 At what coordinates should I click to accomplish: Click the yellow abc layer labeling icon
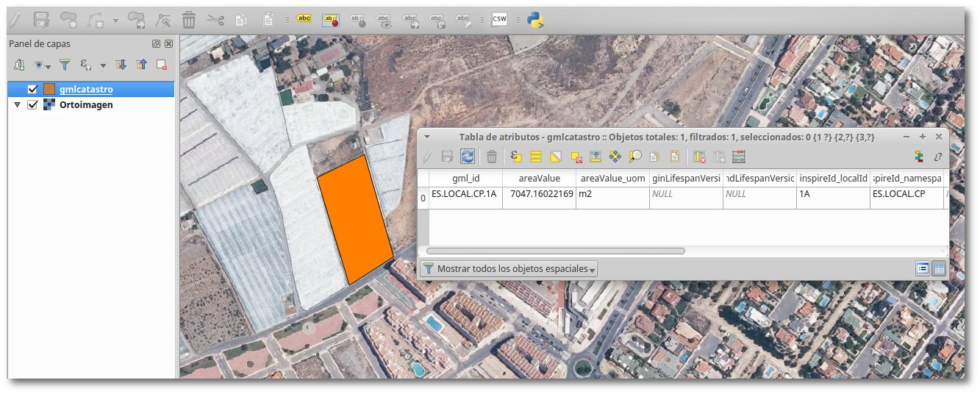tap(304, 20)
